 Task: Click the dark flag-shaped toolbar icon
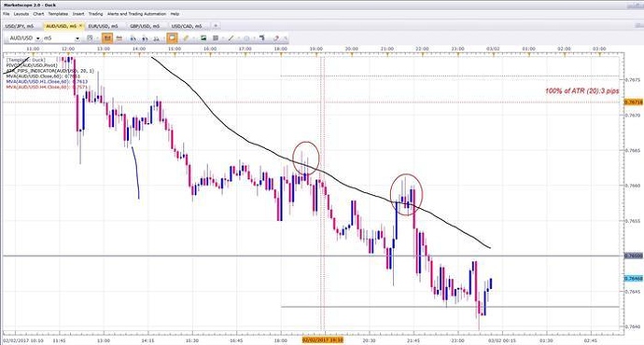pyautogui.click(x=261, y=38)
